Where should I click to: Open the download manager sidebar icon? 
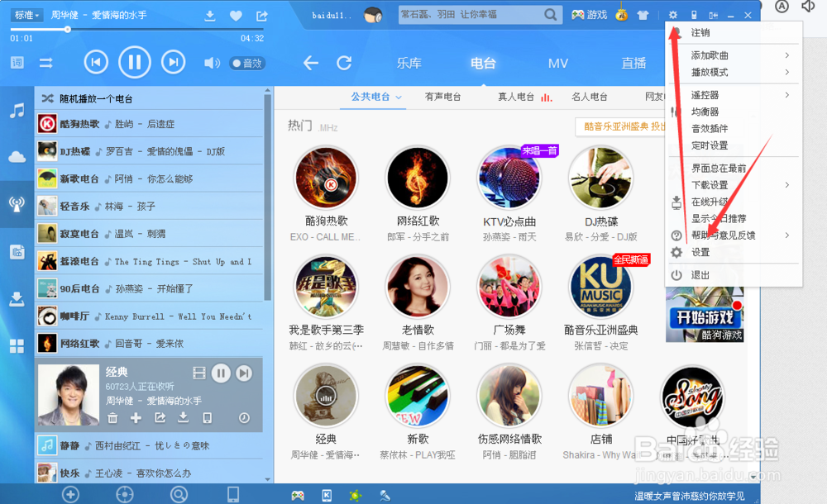click(17, 299)
